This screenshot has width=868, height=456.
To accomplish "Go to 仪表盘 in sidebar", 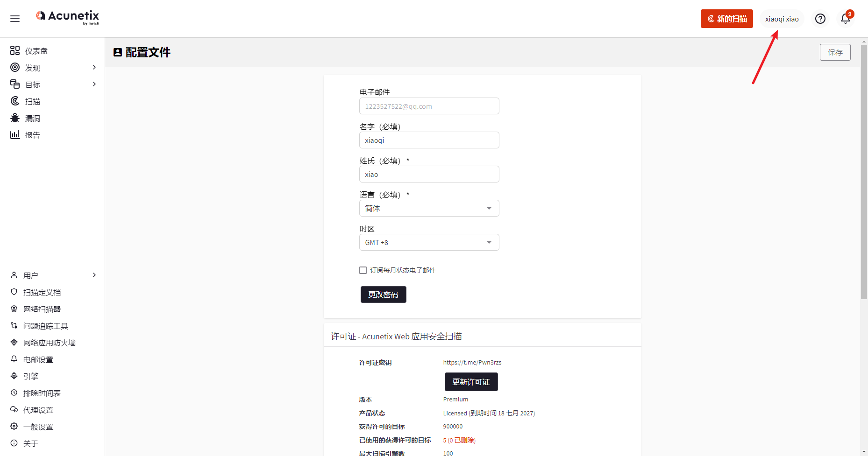I will pos(36,51).
